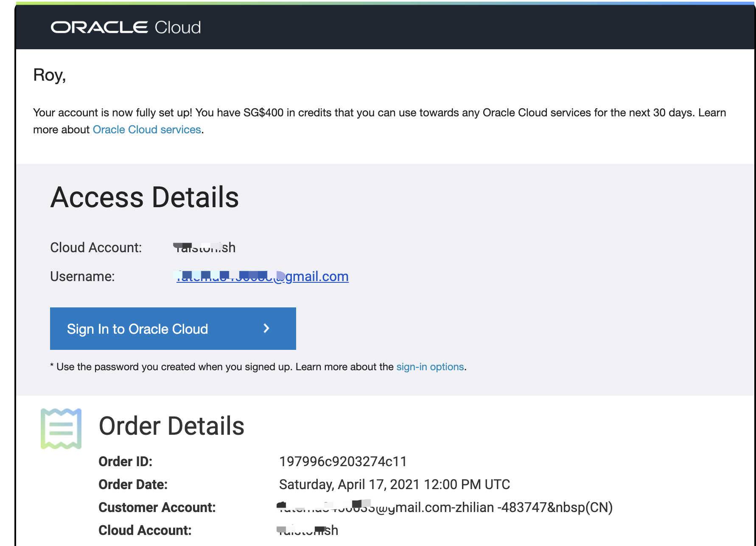
Task: Click the Cloud Account value under Order Details
Action: pos(308,530)
